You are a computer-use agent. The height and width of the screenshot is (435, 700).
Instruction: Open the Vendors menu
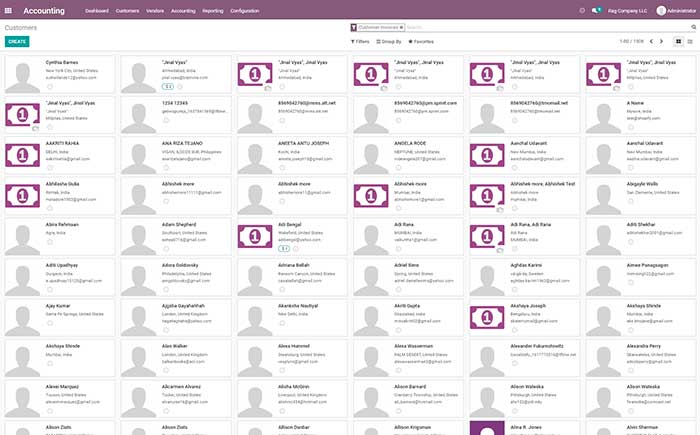pyautogui.click(x=155, y=11)
